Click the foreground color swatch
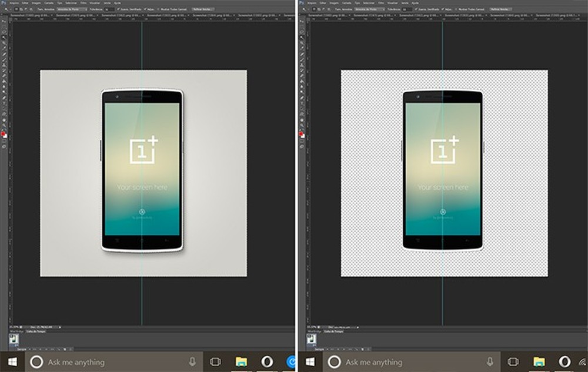The image size is (588, 372). coord(4,132)
